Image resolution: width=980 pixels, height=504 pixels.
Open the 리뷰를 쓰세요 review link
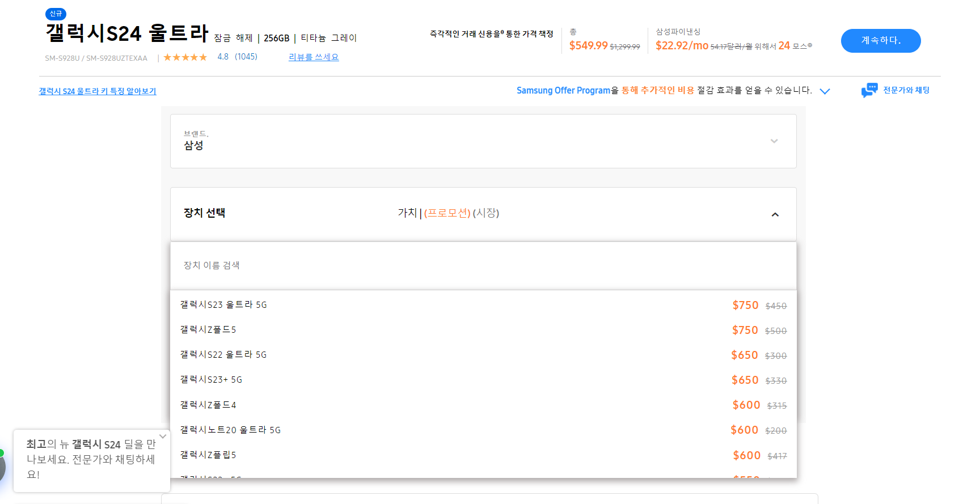click(x=314, y=57)
